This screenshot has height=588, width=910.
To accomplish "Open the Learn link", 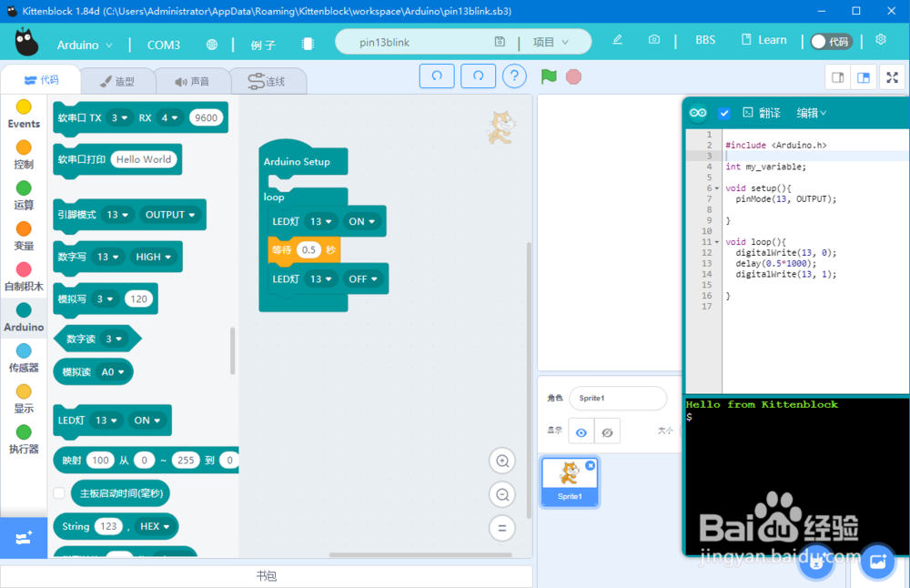I will click(763, 40).
